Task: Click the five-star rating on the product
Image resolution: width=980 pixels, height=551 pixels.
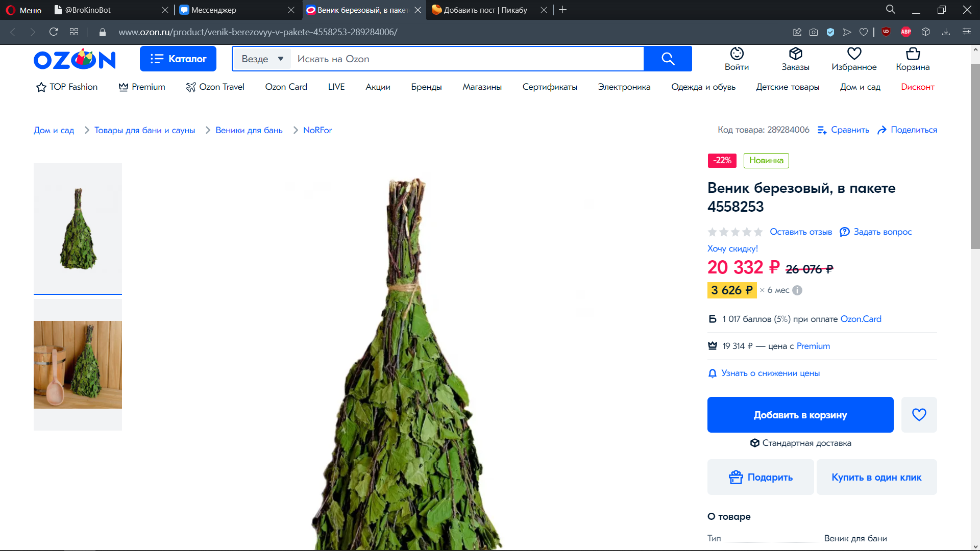Action: click(x=735, y=232)
